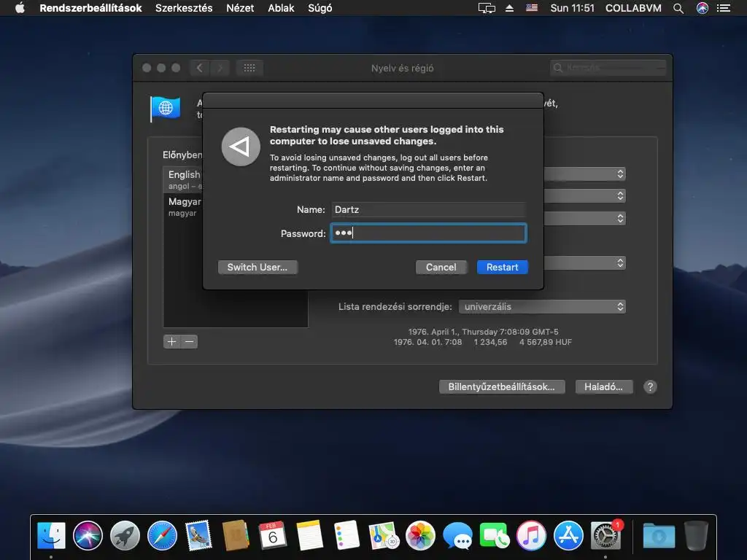747x560 pixels.
Task: Click the Sun 11:51 clock
Action: coord(572,8)
